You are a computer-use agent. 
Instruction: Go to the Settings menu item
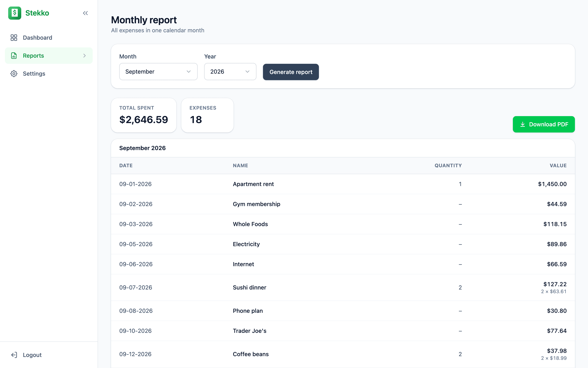[x=49, y=74]
